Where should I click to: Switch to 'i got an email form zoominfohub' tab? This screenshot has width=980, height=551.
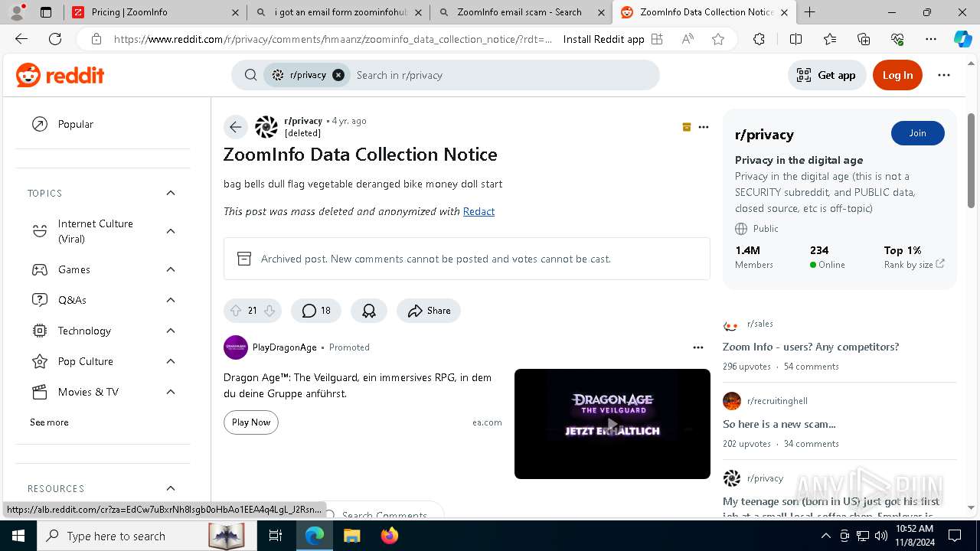click(338, 12)
